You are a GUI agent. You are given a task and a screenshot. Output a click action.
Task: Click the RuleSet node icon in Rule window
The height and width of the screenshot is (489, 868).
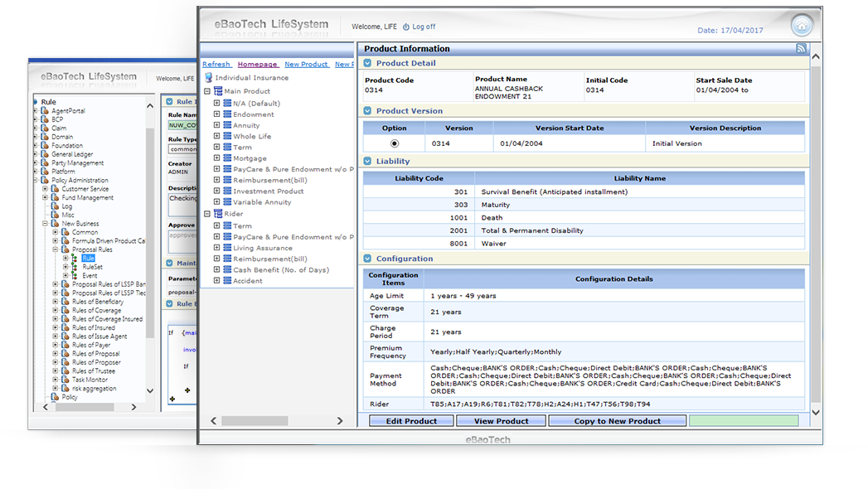click(x=75, y=267)
